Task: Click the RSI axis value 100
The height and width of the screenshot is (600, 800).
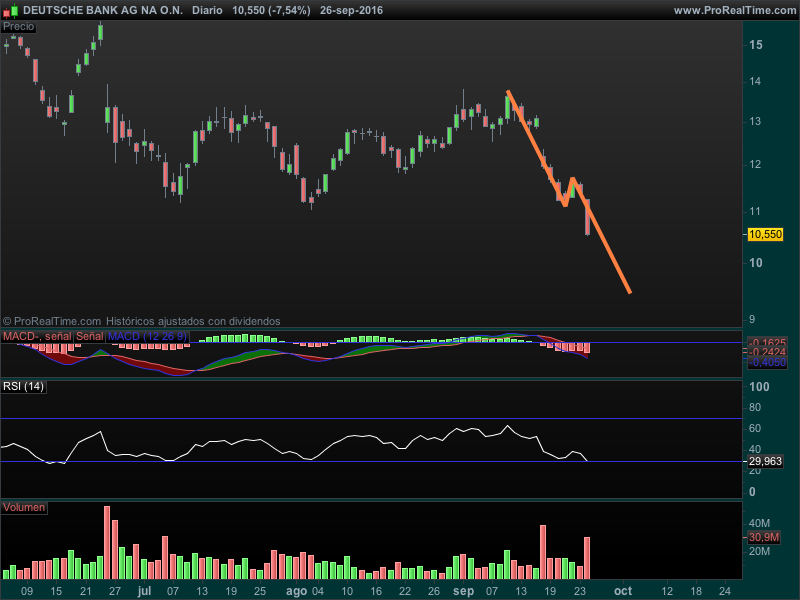Action: pos(759,387)
